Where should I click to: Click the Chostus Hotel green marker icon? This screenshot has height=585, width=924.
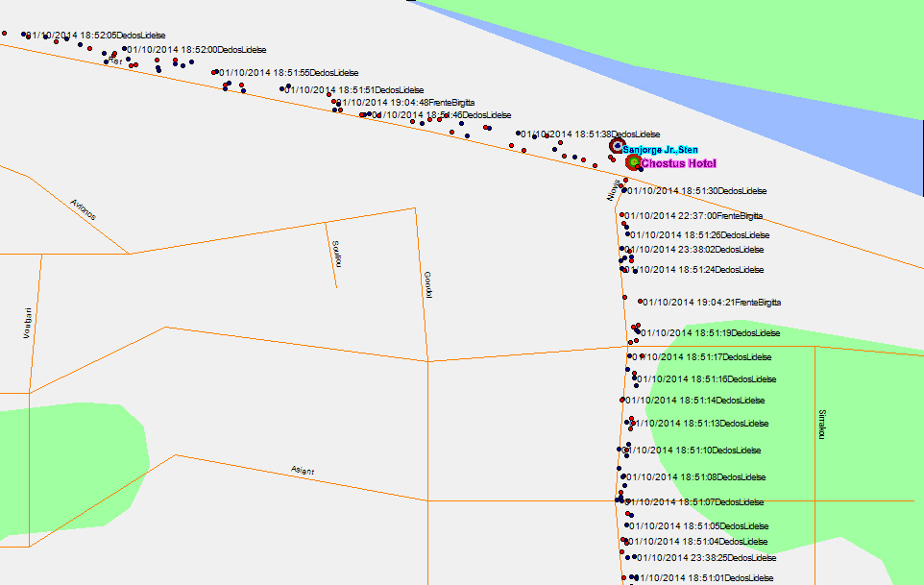(632, 162)
